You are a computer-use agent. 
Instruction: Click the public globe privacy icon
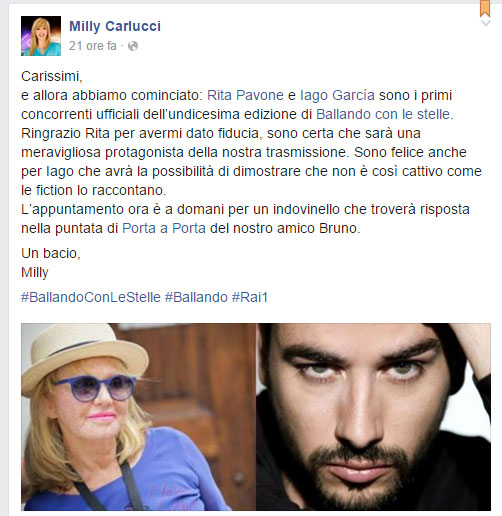point(133,46)
